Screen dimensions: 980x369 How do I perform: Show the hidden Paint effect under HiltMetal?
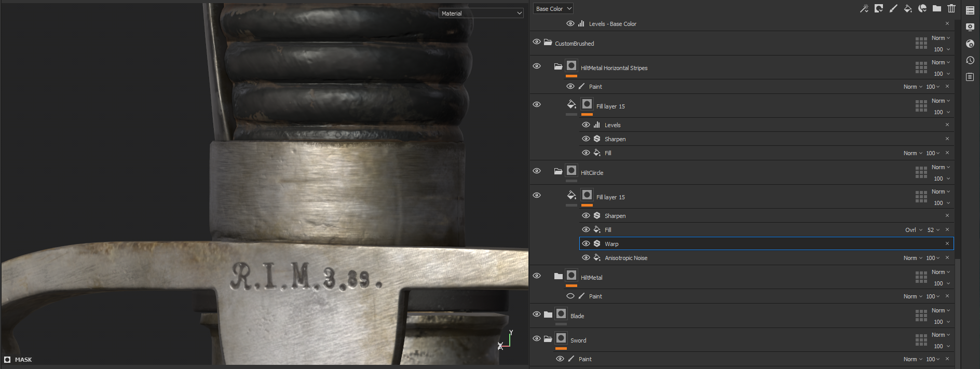pos(570,296)
